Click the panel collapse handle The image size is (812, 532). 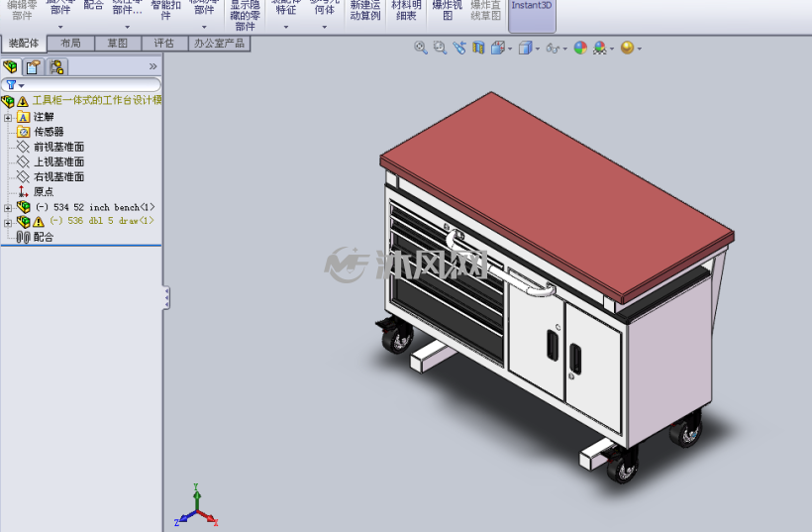pyautogui.click(x=166, y=298)
